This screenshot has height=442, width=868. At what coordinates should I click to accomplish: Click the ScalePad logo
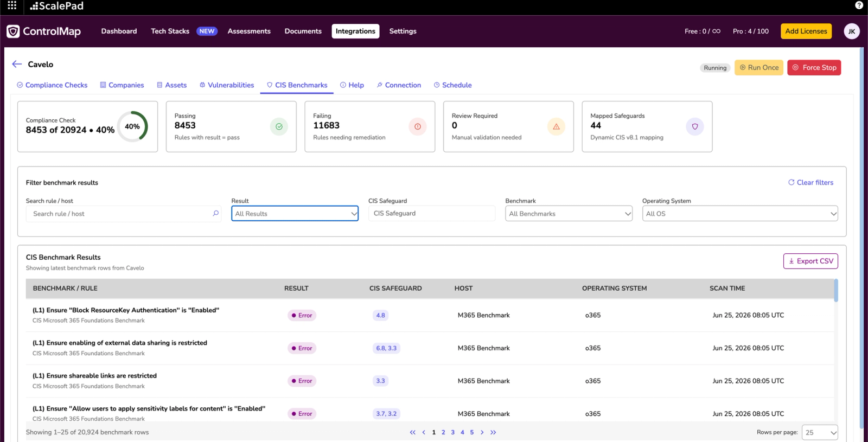tap(57, 6)
